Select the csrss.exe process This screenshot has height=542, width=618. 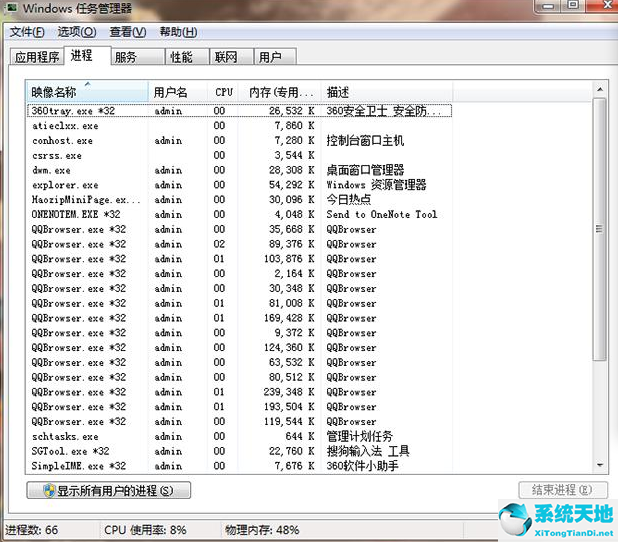click(240, 155)
